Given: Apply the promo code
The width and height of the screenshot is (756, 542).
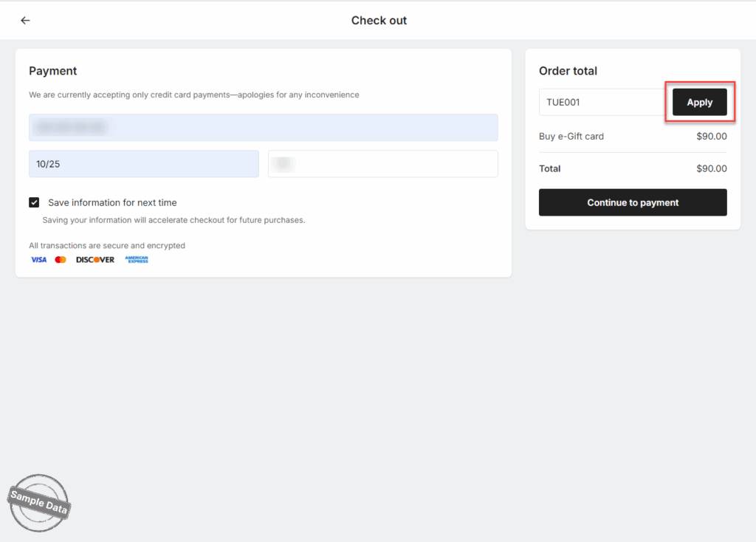Looking at the screenshot, I should click(699, 103).
